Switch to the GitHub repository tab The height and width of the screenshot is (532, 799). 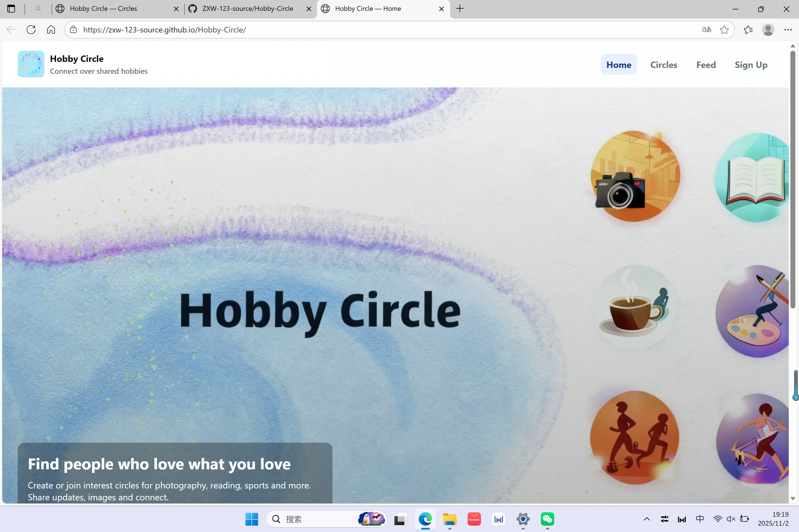pyautogui.click(x=248, y=9)
